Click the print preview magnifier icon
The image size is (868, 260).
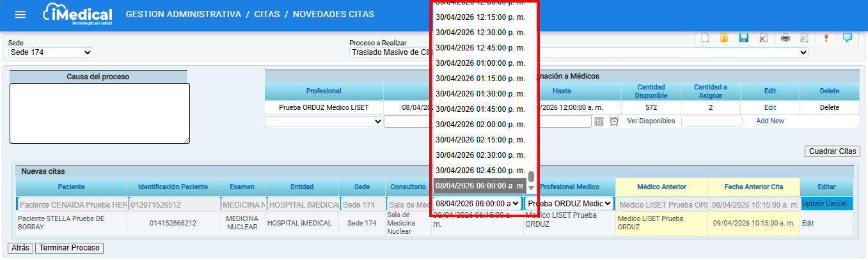803,38
